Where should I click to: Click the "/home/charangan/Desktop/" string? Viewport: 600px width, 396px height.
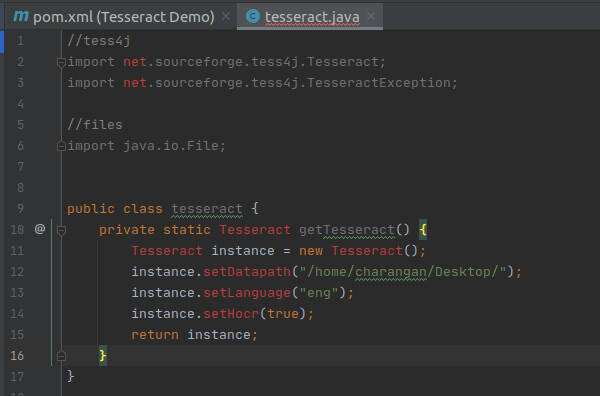pyautogui.click(x=403, y=272)
